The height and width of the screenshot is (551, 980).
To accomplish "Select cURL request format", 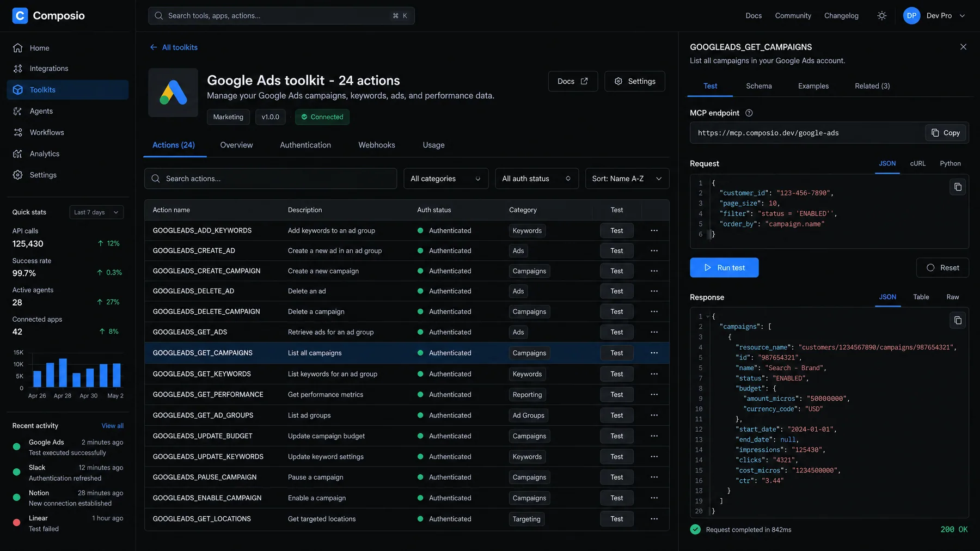I will (x=917, y=163).
